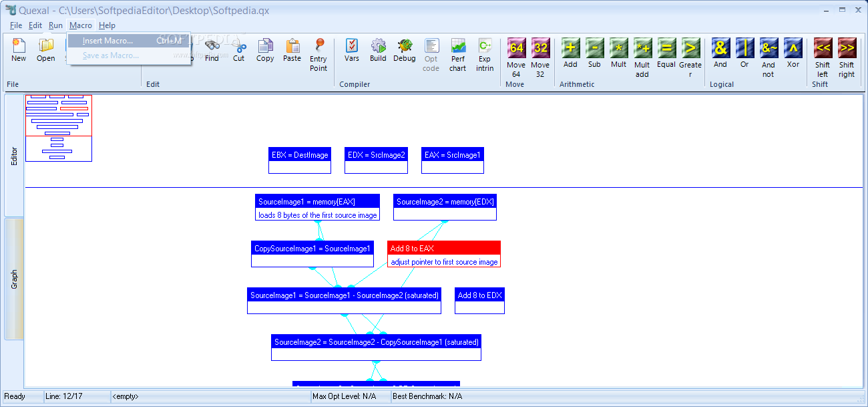
Task: Insert a Move 64 instruction
Action: point(516,47)
